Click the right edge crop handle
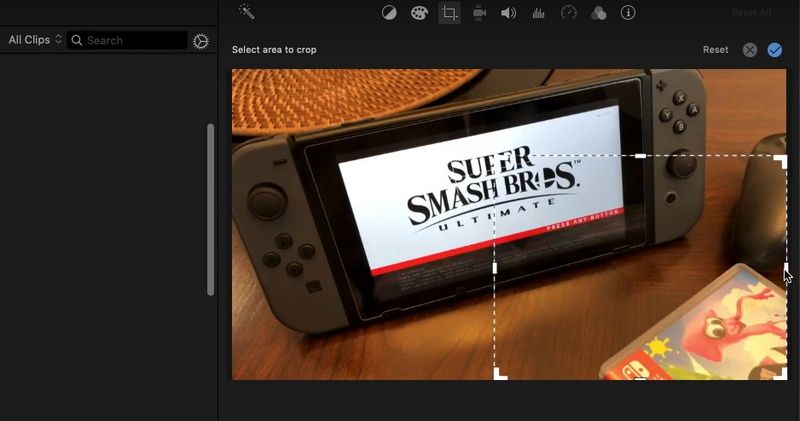This screenshot has height=421, width=800. pos(786,267)
